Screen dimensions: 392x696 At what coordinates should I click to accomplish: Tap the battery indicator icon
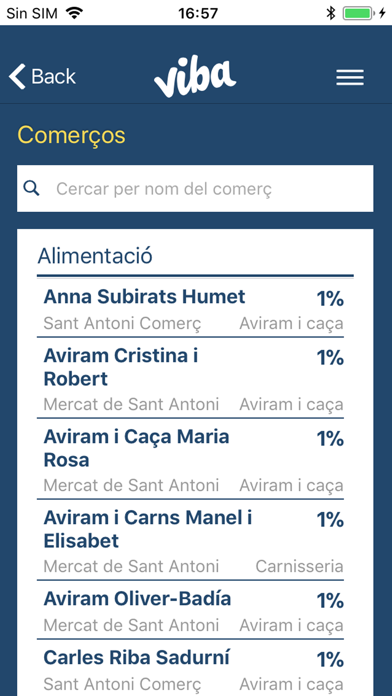[x=360, y=13]
